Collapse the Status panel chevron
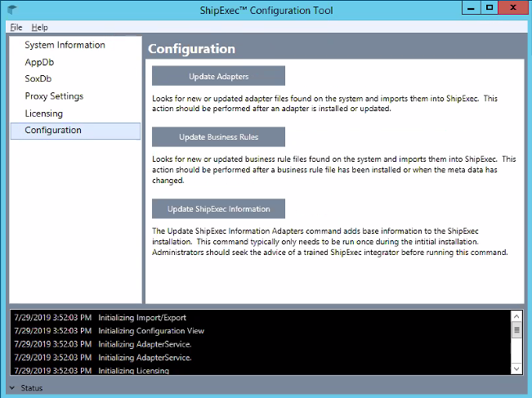The width and height of the screenshot is (532, 398). click(x=11, y=388)
